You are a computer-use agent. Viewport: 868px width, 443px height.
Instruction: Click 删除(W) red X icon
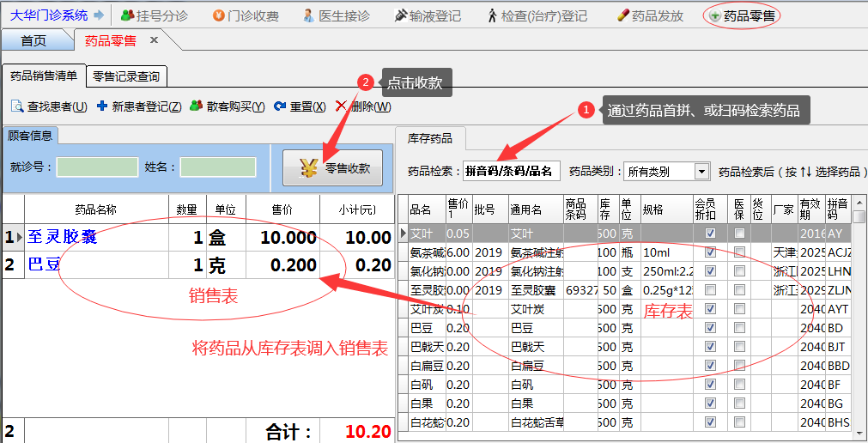pyautogui.click(x=342, y=106)
